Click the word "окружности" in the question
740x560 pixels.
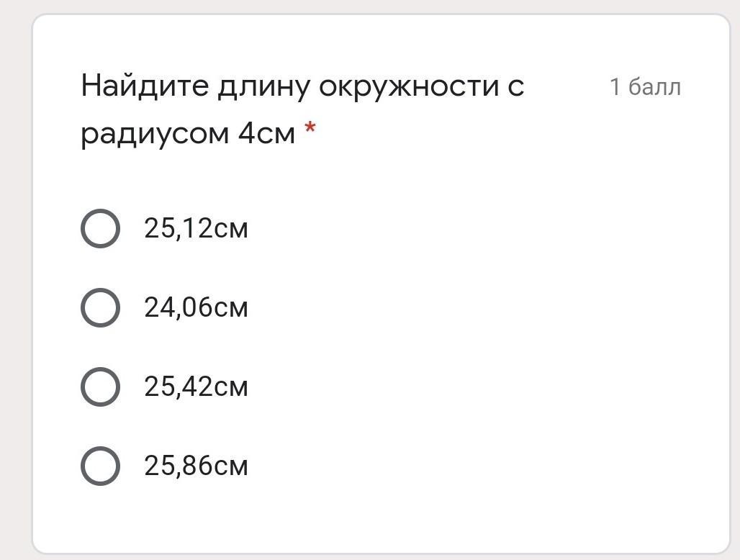click(x=409, y=87)
